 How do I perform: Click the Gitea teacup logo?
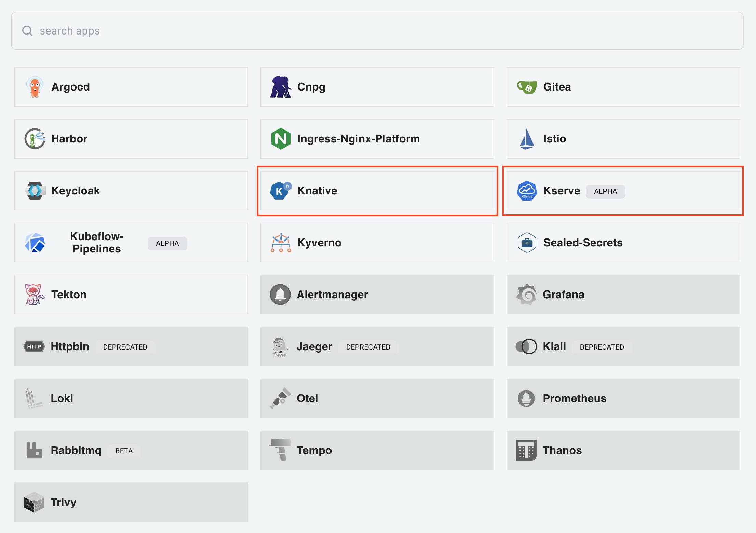point(526,86)
